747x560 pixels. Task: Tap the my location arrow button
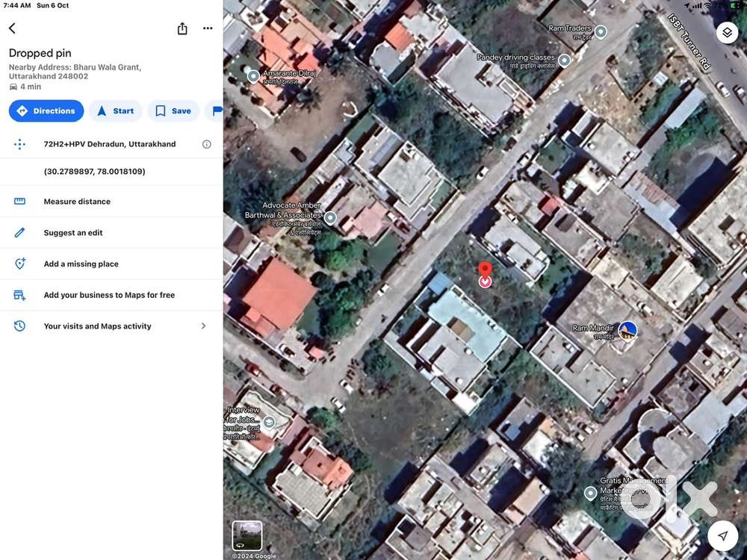(722, 535)
